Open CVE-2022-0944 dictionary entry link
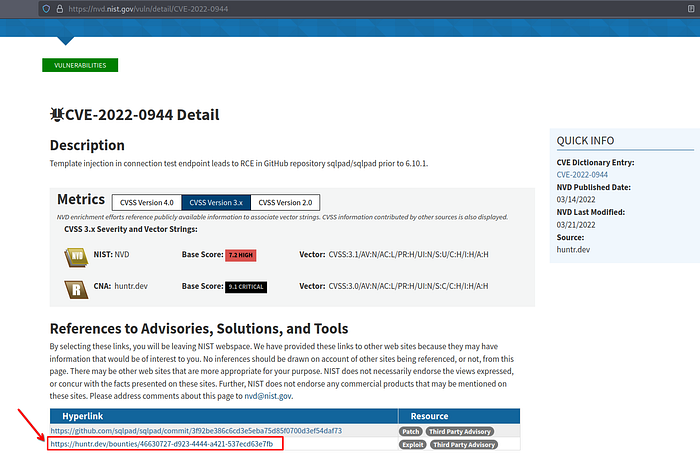Image resolution: width=700 pixels, height=461 pixels. pos(582,174)
